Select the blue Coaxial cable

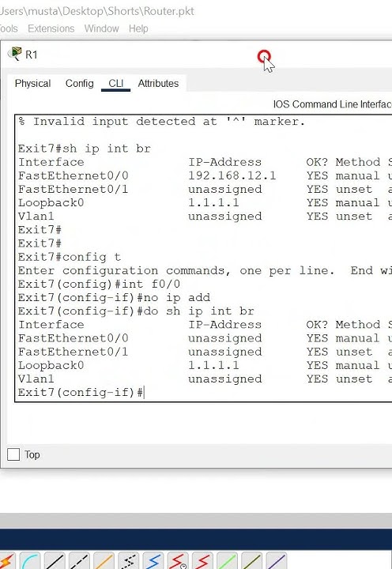point(153,561)
